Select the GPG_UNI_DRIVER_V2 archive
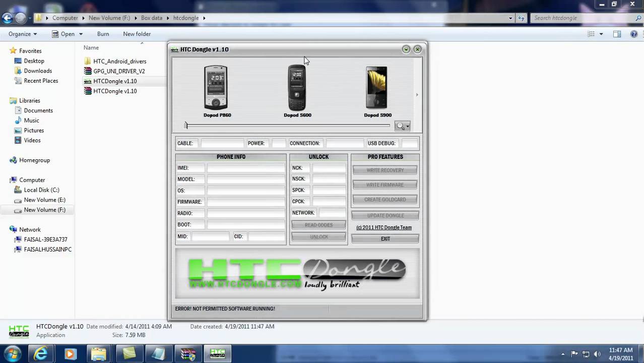Image resolution: width=644 pixels, height=363 pixels. pos(119,71)
